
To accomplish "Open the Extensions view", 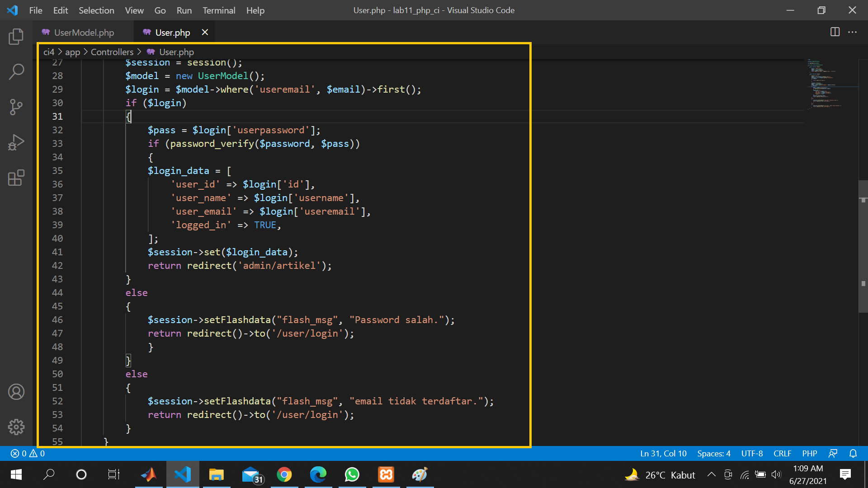I will pyautogui.click(x=16, y=178).
